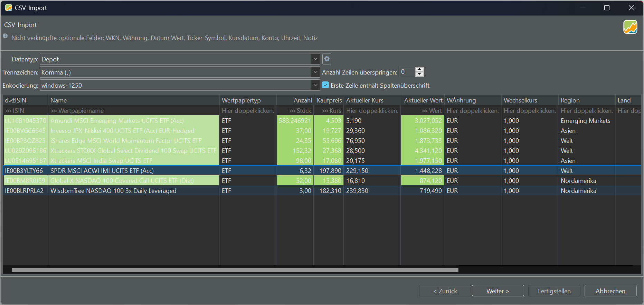The height and width of the screenshot is (305, 644).
Task: Click the Aktueller Kurs value 76,950
Action: click(372, 140)
